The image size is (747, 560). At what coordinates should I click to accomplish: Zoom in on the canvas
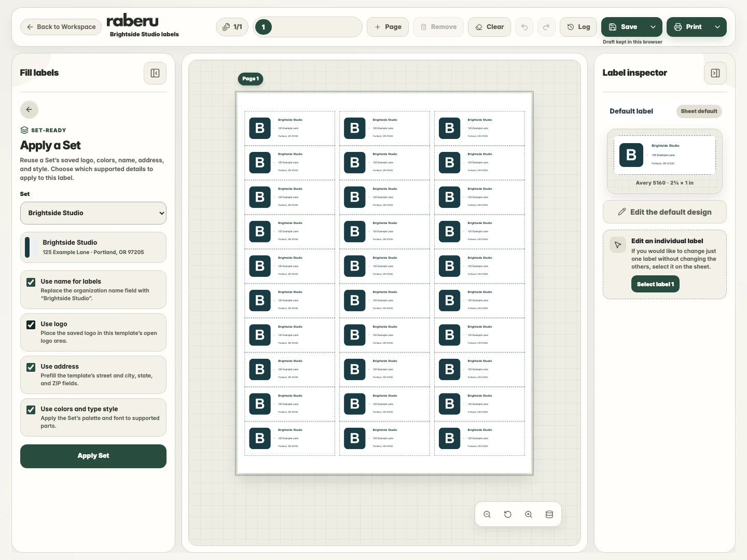pos(529,514)
